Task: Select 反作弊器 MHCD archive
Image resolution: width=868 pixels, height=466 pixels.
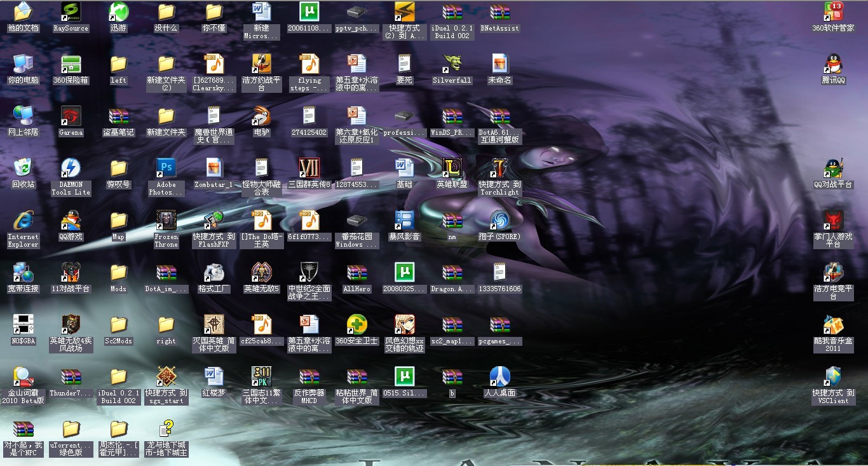Action: coord(309,376)
